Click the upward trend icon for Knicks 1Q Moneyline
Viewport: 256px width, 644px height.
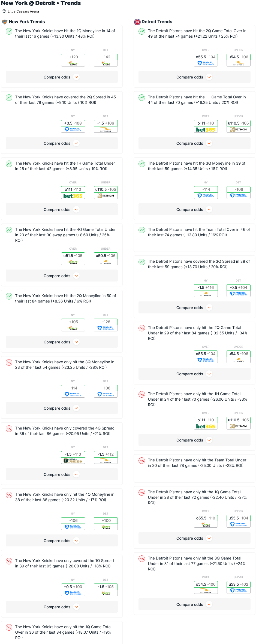point(9,31)
